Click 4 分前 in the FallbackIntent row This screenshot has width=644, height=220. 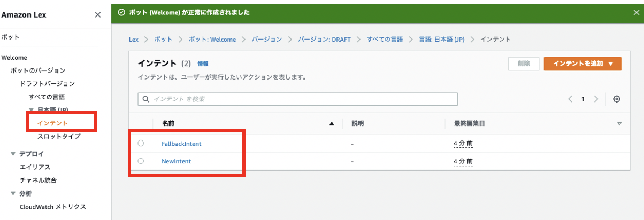[463, 144]
